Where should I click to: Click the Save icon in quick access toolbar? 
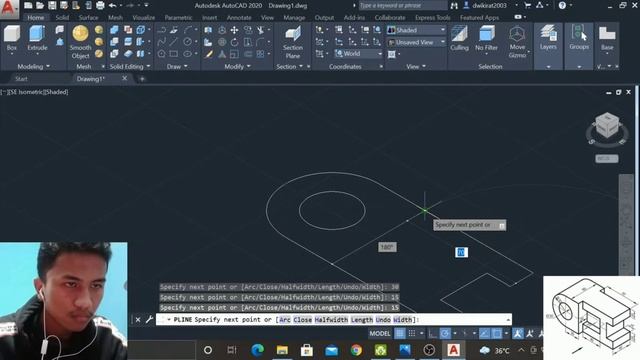(52, 5)
